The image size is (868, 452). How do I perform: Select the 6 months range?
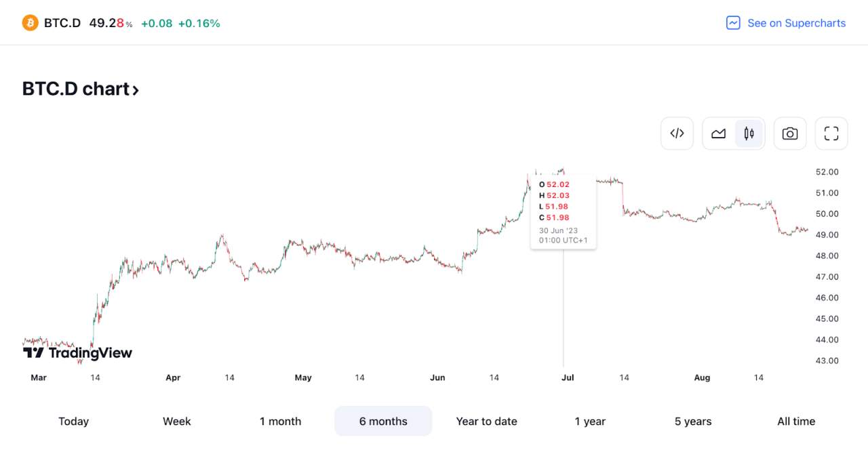tap(383, 422)
